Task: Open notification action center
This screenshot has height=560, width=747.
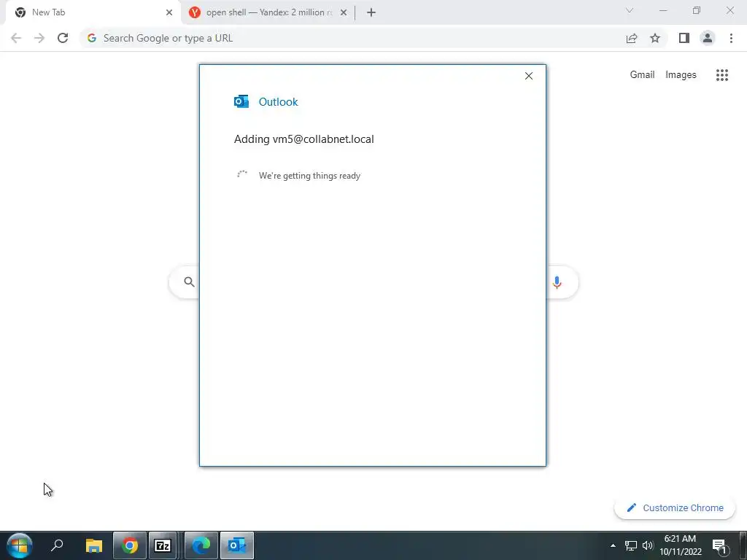Action: click(x=719, y=545)
